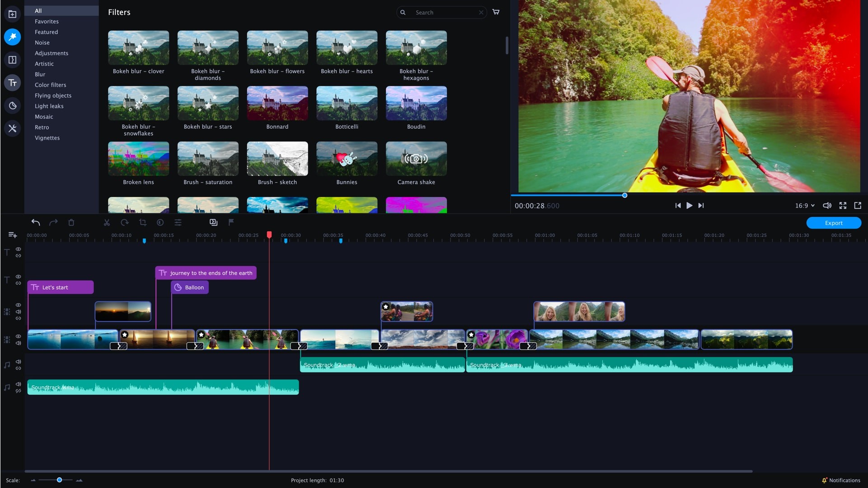Open Clip Properties with the sliders icon
Image resolution: width=868 pixels, height=488 pixels.
tap(178, 222)
